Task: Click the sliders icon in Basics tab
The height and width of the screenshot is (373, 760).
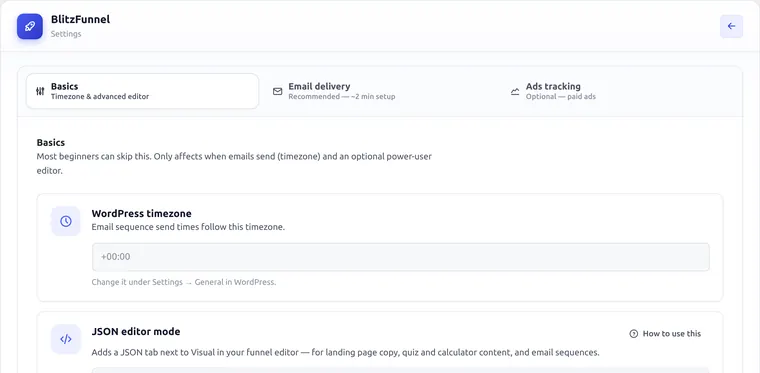Action: pyautogui.click(x=40, y=91)
